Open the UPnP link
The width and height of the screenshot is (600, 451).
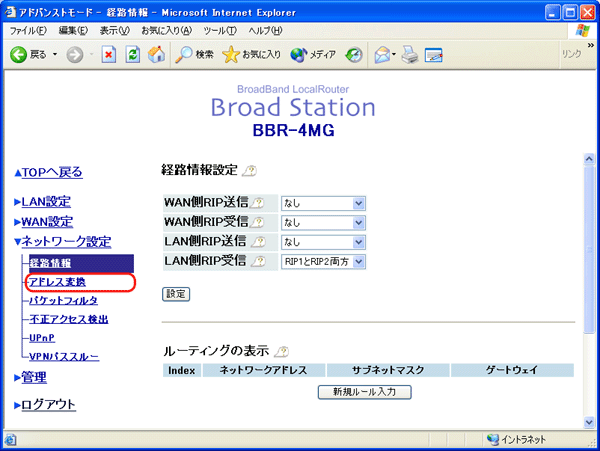coord(42,338)
